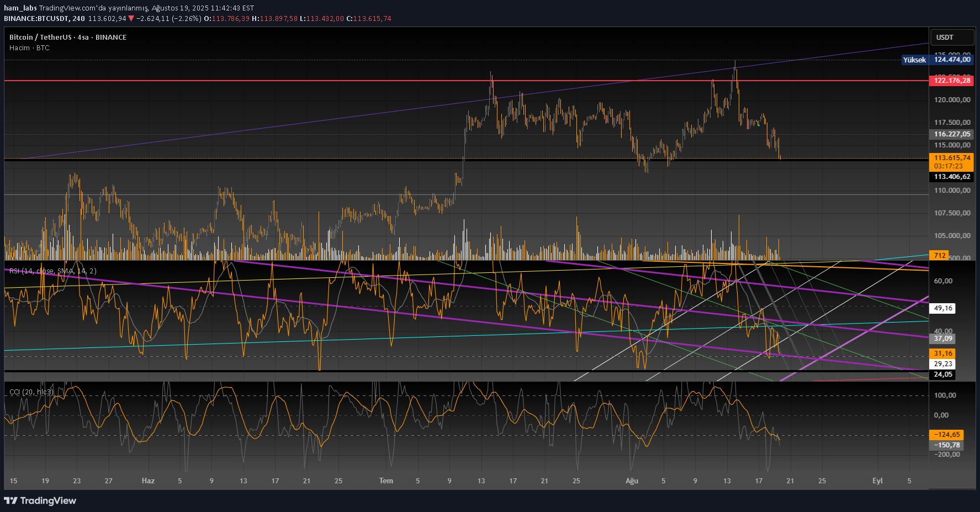Click the 120.000,00 price axis tick
This screenshot has height=512, width=980.
(x=952, y=100)
